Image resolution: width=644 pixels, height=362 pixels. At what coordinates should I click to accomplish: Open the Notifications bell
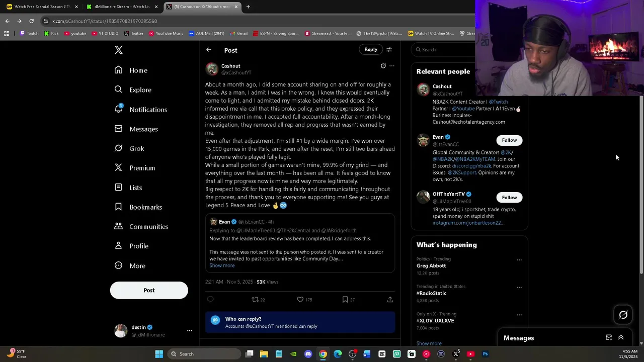140,109
